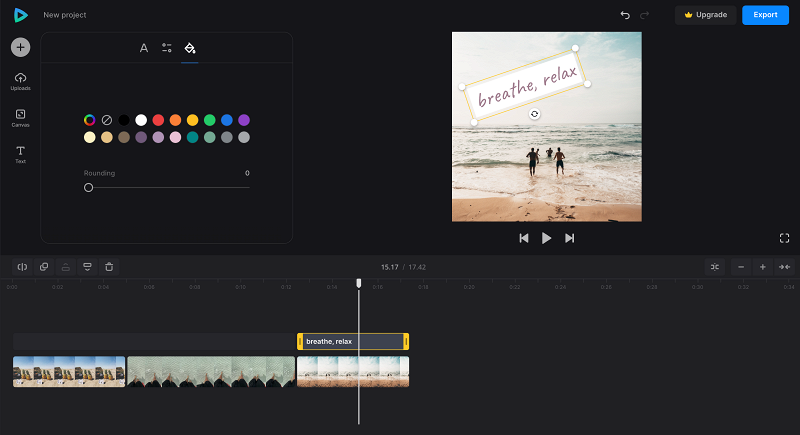Choose the light gray color swatch
Viewport: 800px width, 435px height.
point(244,137)
